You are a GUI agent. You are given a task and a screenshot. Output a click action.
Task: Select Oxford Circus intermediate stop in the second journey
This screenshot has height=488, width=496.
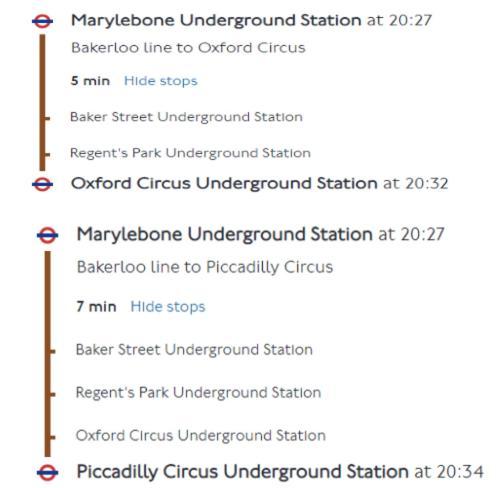coord(201,436)
